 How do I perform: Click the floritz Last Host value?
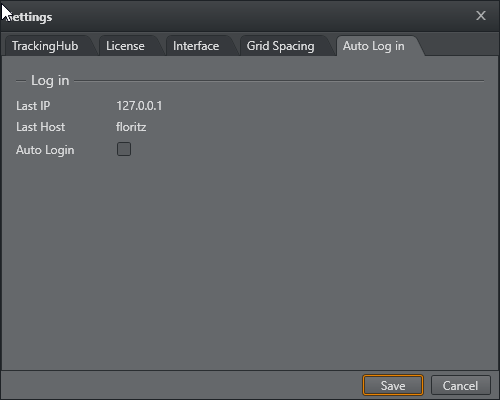(x=131, y=127)
